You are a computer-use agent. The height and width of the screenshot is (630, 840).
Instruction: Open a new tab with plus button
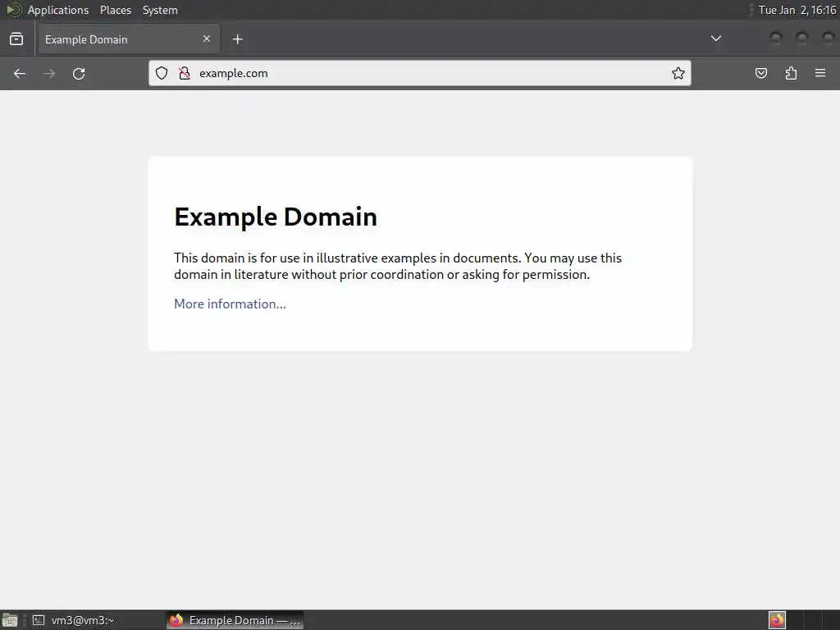pyautogui.click(x=237, y=39)
